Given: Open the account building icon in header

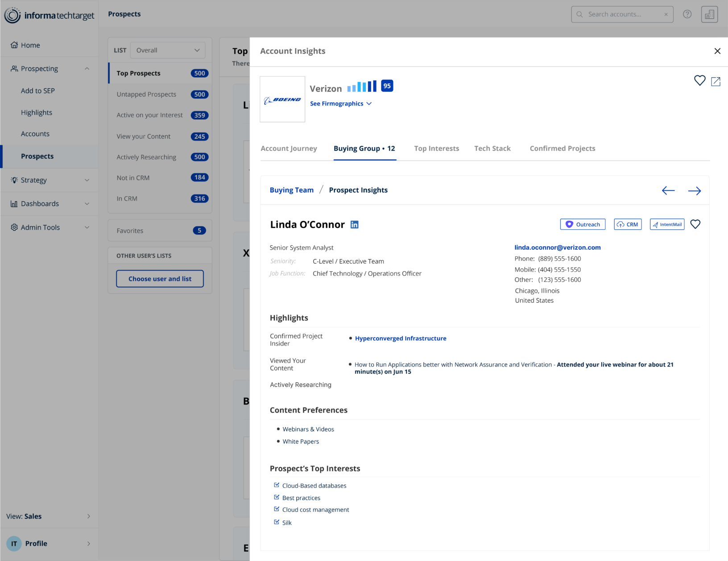Looking at the screenshot, I should pyautogui.click(x=709, y=14).
